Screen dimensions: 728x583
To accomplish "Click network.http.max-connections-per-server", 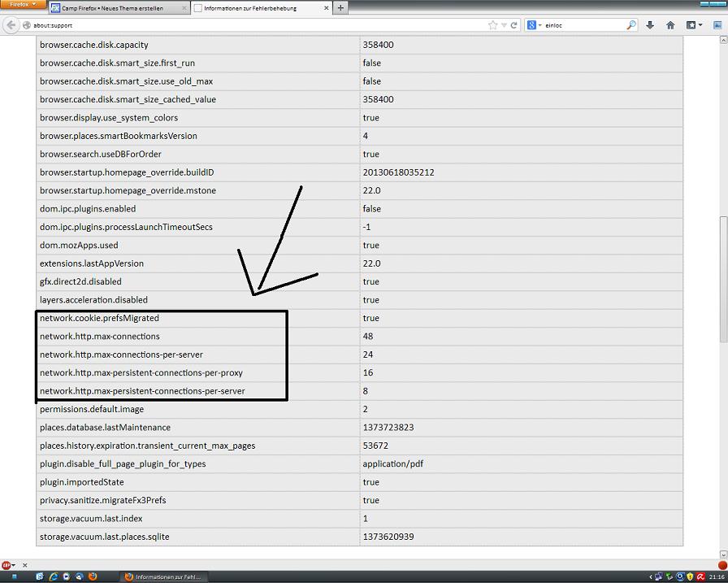I will [x=121, y=355].
